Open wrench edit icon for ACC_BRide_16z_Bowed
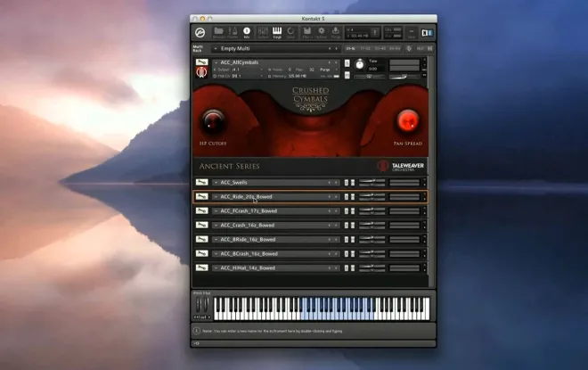Screen dimensions: 588x370 coord(201,240)
